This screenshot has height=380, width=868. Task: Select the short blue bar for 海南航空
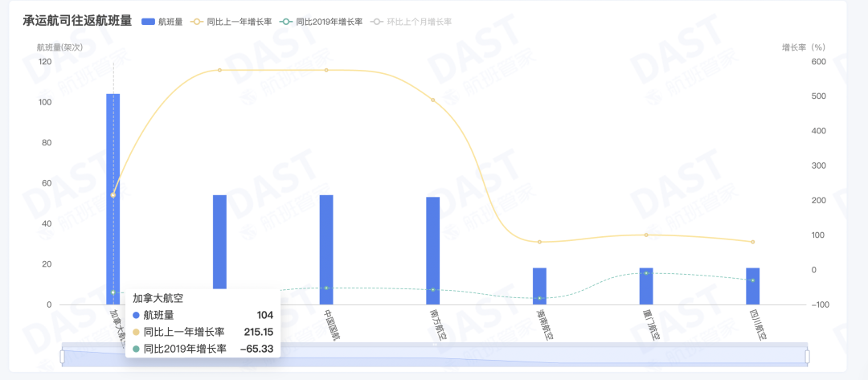[x=539, y=285]
